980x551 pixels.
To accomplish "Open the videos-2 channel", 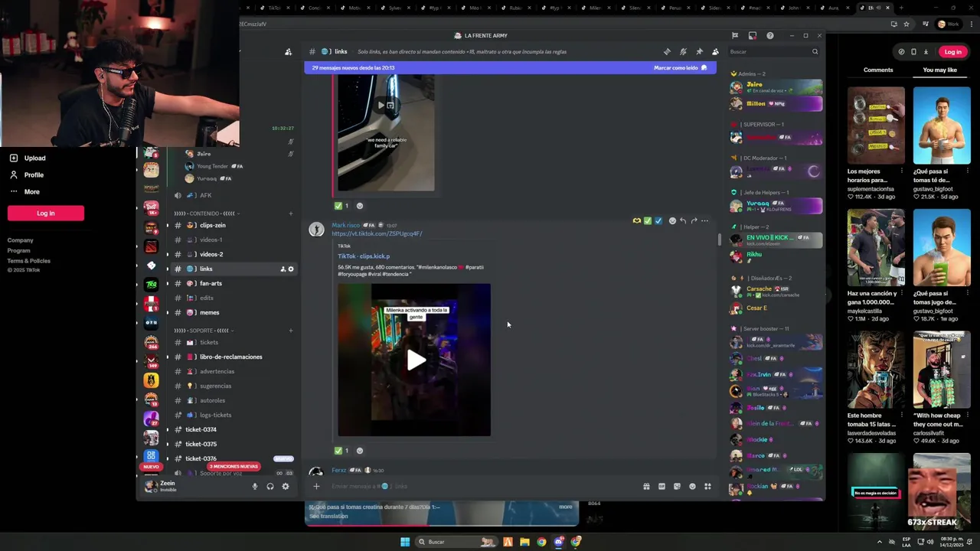I will [x=233, y=254].
